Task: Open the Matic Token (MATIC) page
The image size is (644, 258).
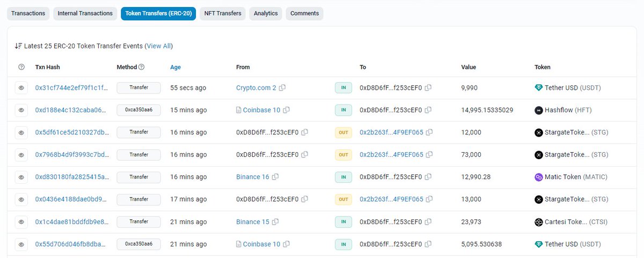Action: 575,177
